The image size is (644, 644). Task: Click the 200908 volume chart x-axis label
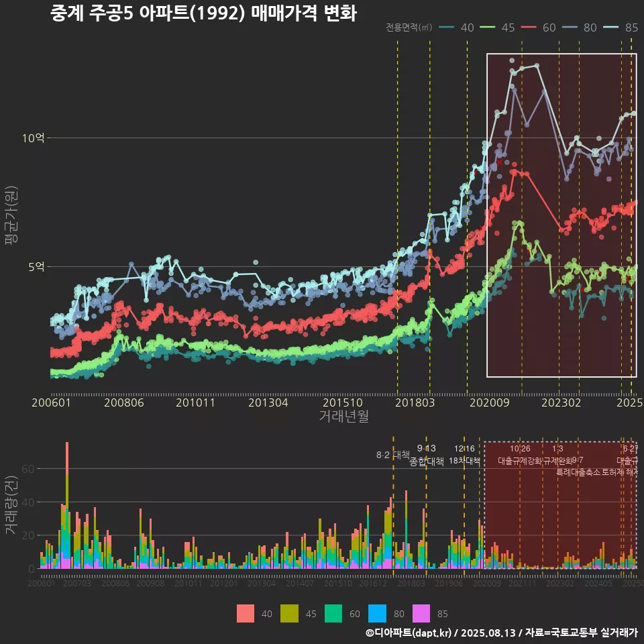point(150,583)
